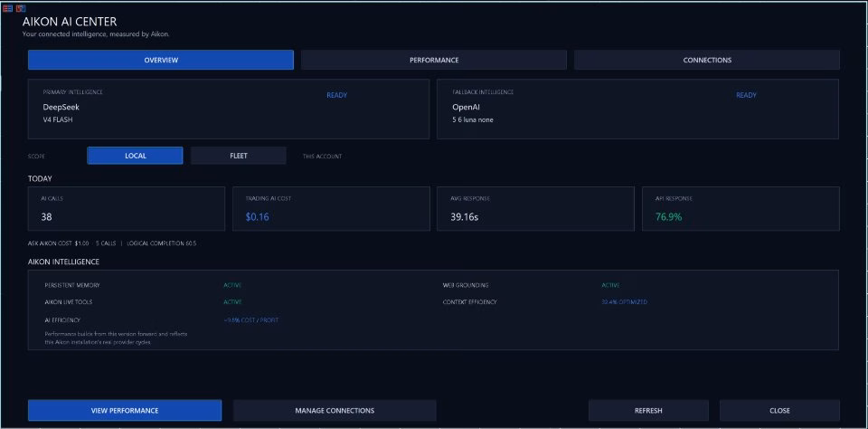Select the DeepSeek primary intelligence card

click(229, 109)
